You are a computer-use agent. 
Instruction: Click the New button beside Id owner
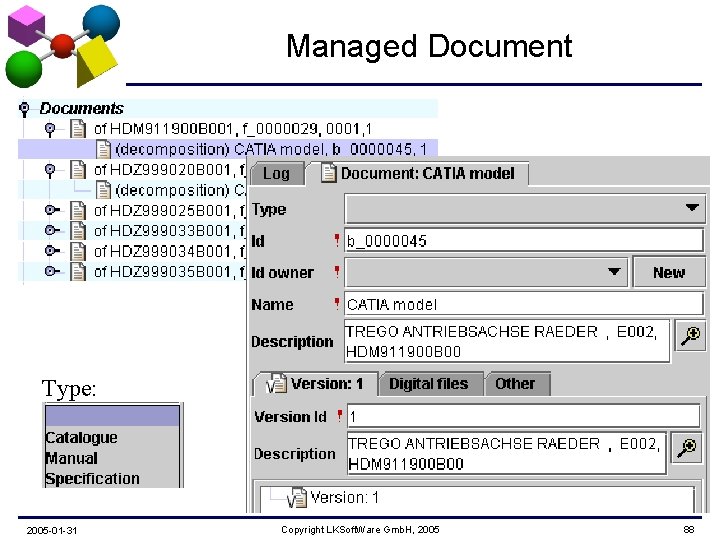(669, 272)
